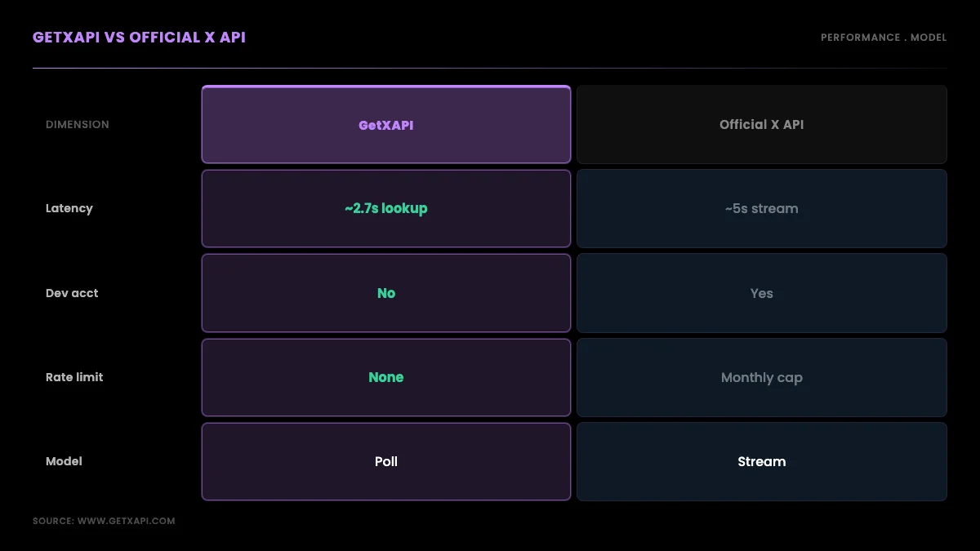Select the GetXAPI column header cell
Image resolution: width=980 pixels, height=551 pixels.
point(386,124)
